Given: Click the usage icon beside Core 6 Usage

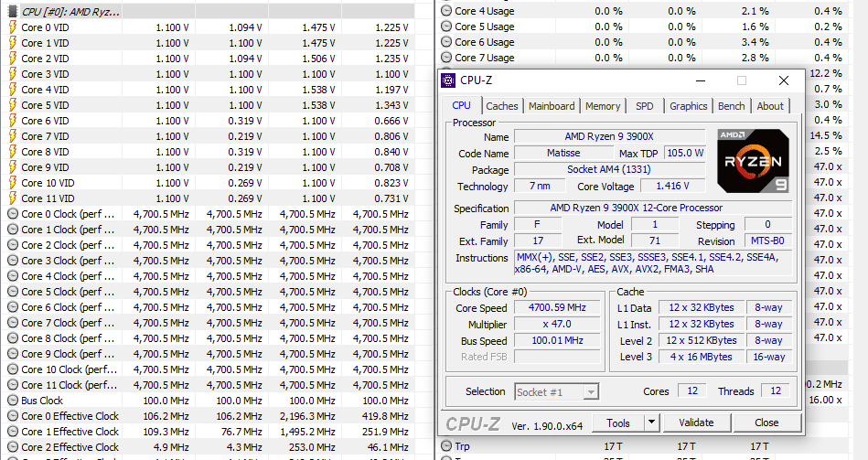Looking at the screenshot, I should pos(445,42).
